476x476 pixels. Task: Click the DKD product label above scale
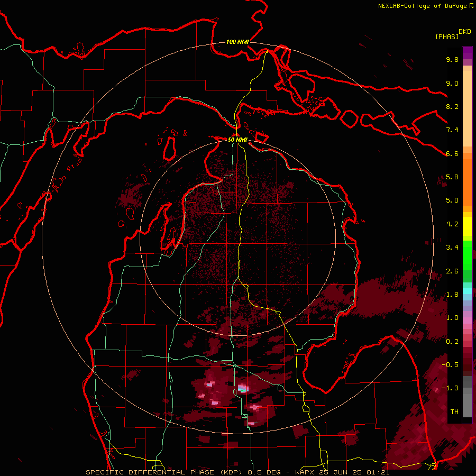465,32
